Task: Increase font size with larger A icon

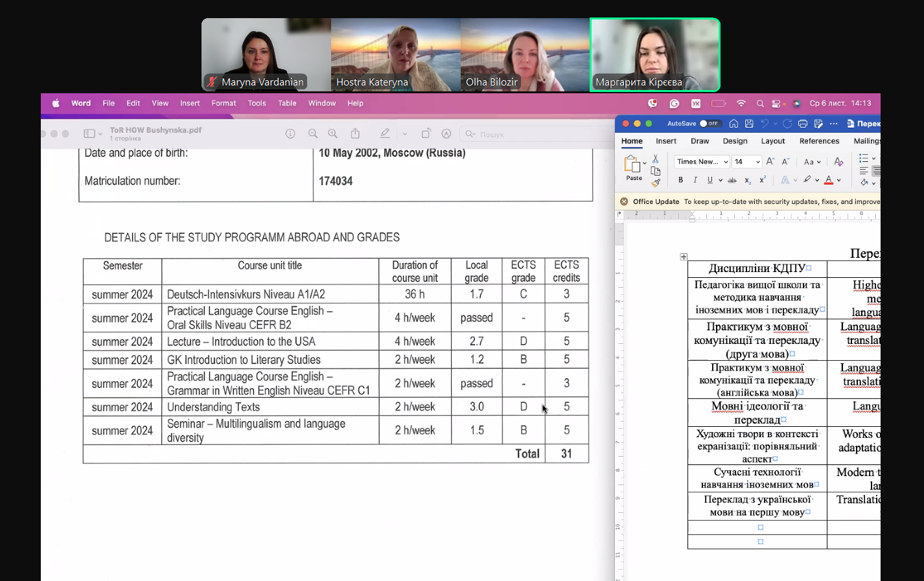Action: tap(770, 161)
